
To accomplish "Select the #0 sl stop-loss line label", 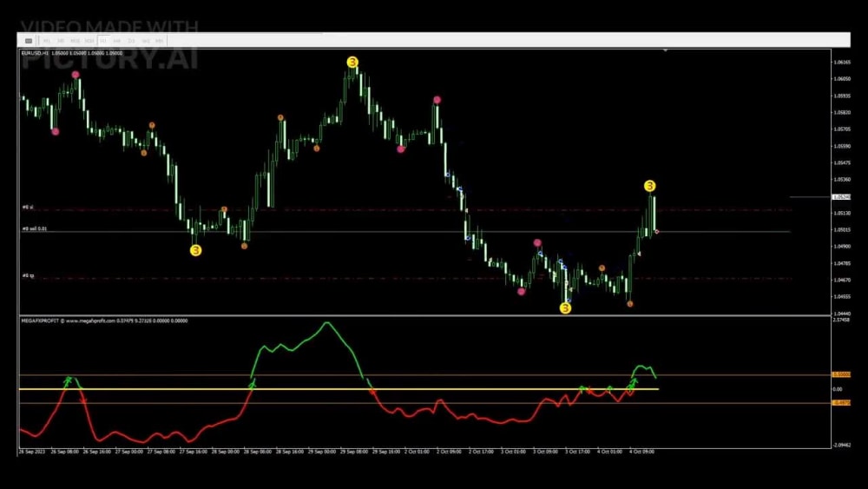I will [28, 207].
